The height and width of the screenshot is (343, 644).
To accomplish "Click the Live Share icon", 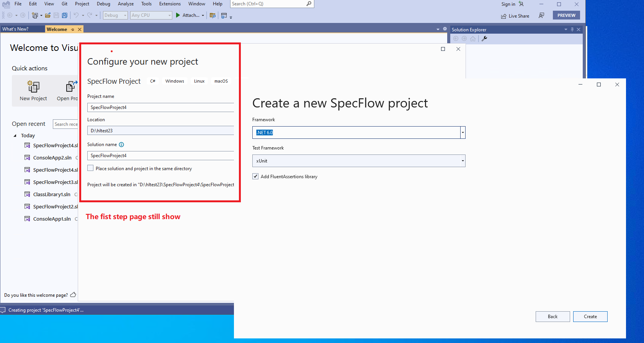I will 504,16.
